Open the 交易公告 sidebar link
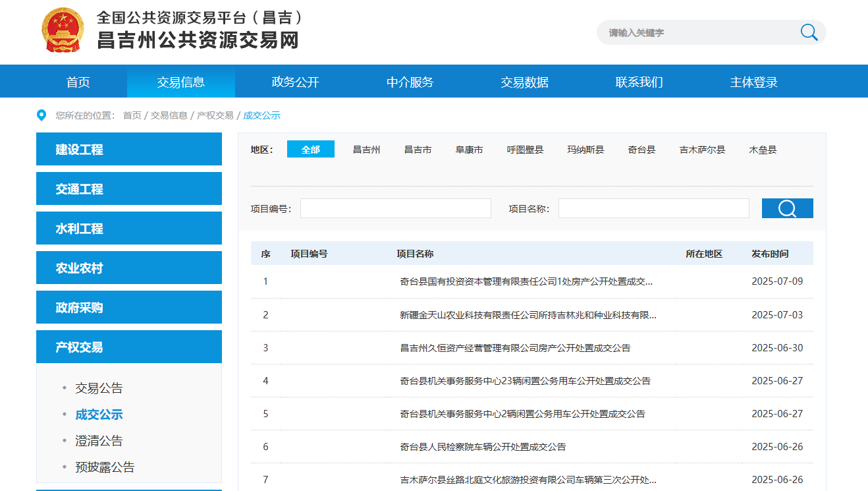Image resolution: width=868 pixels, height=491 pixels. point(99,388)
